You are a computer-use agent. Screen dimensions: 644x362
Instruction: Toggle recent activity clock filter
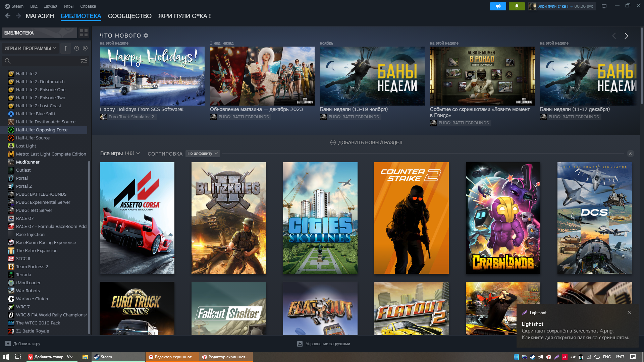coord(76,48)
